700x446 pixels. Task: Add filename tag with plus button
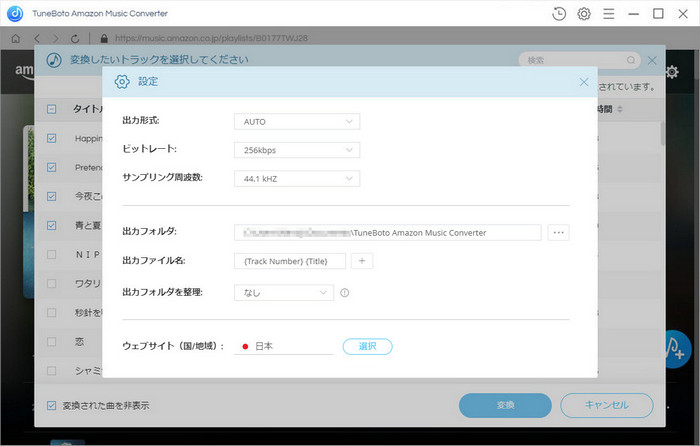tap(362, 261)
